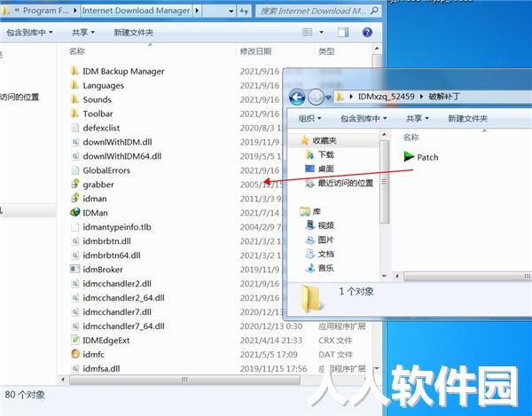The width and height of the screenshot is (532, 416).
Task: Click the search magnifier icon
Action: 374,11
